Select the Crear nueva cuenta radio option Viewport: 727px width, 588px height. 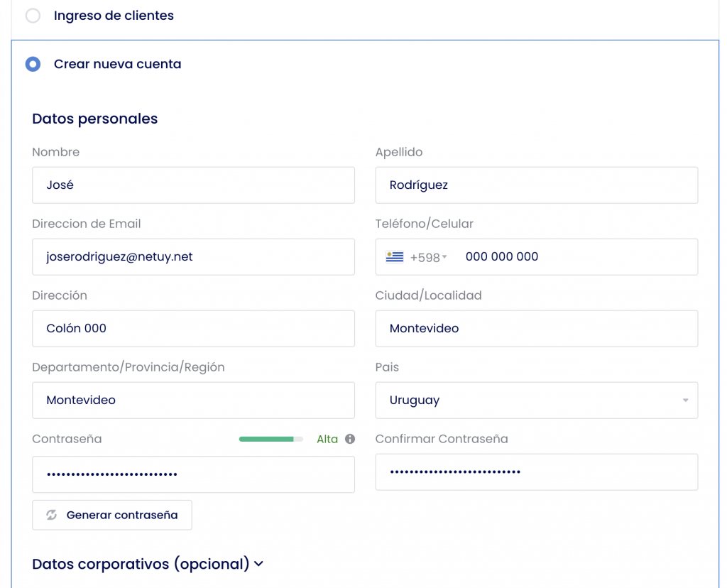(x=33, y=64)
